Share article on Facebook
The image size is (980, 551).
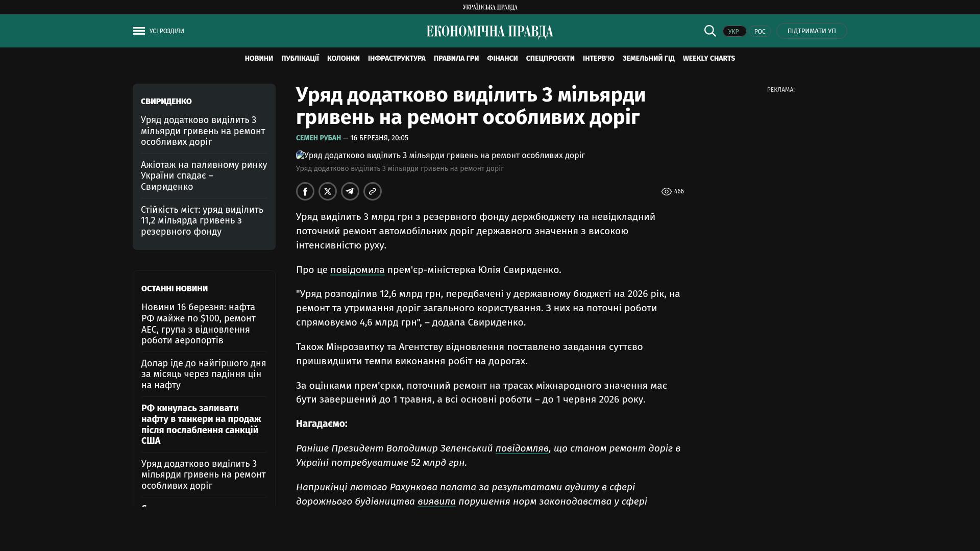(305, 191)
